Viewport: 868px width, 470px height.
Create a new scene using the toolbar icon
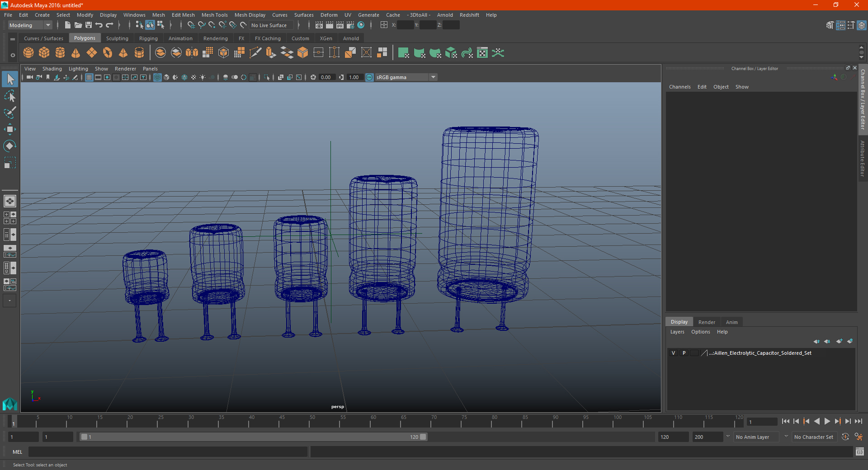[x=67, y=25]
